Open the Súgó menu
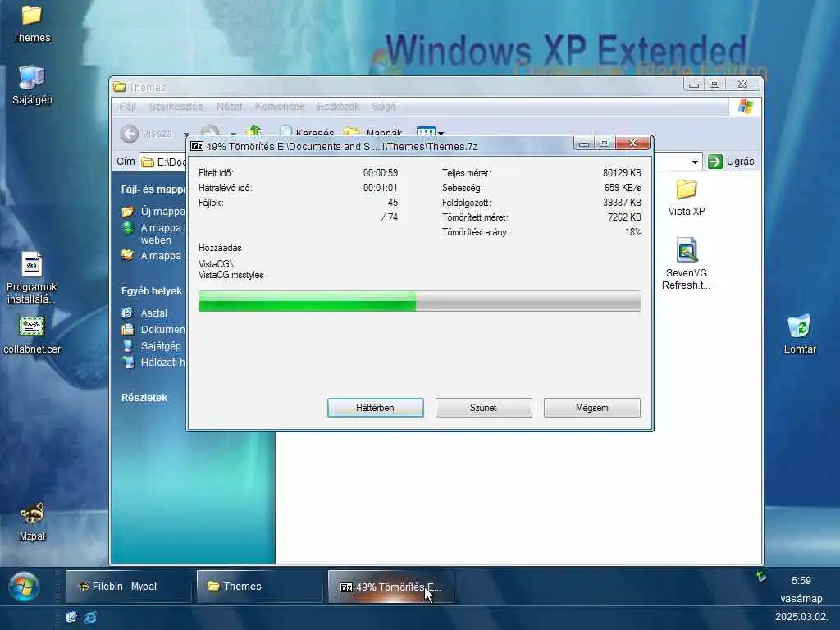This screenshot has width=840, height=630. pos(384,107)
